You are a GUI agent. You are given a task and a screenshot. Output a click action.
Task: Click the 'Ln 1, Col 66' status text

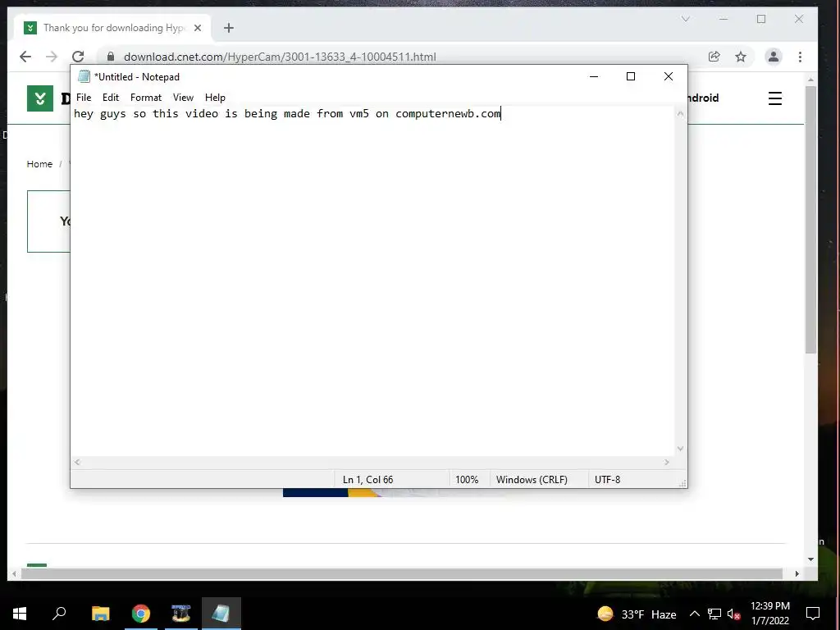(367, 480)
